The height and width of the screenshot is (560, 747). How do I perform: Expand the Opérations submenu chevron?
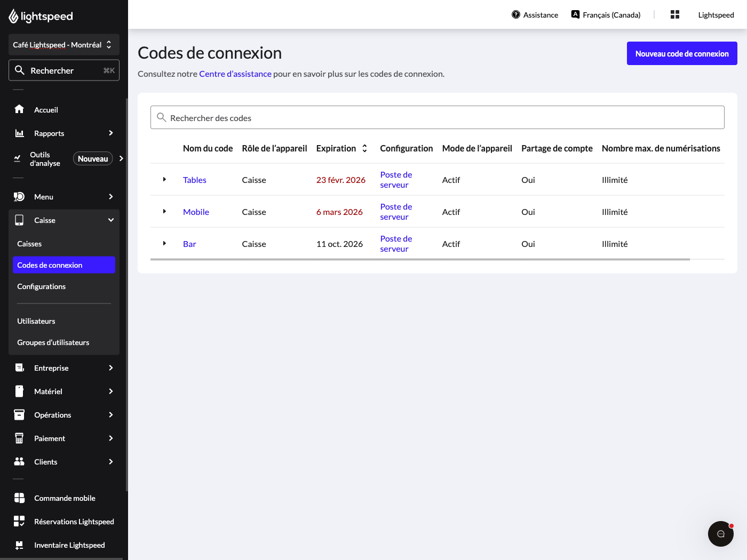tap(111, 415)
